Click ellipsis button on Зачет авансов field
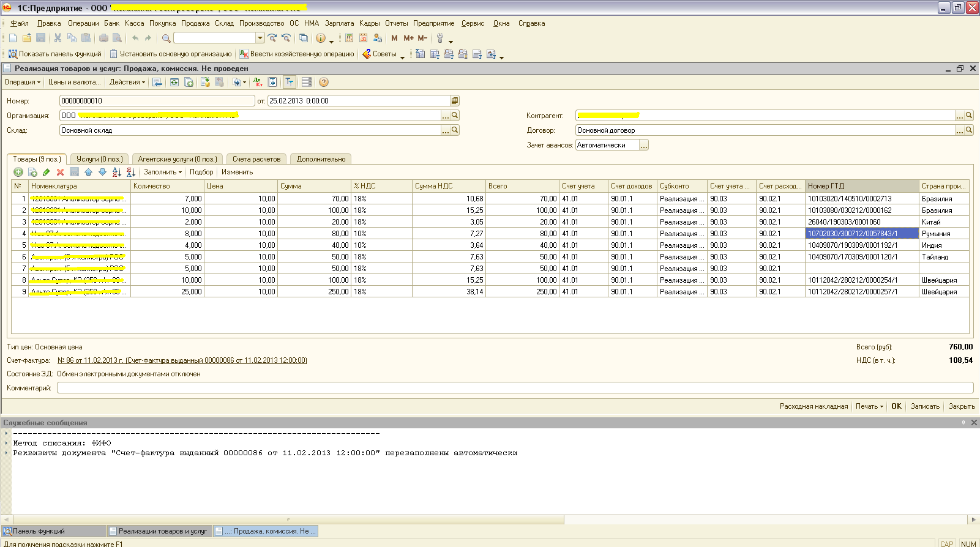This screenshot has height=547, width=980. tap(644, 145)
